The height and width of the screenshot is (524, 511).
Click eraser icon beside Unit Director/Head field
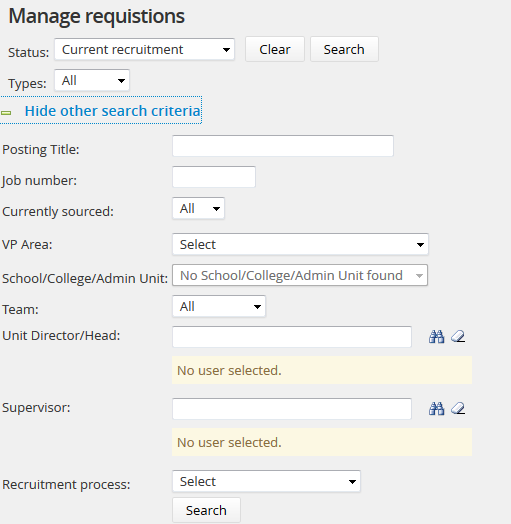(458, 337)
